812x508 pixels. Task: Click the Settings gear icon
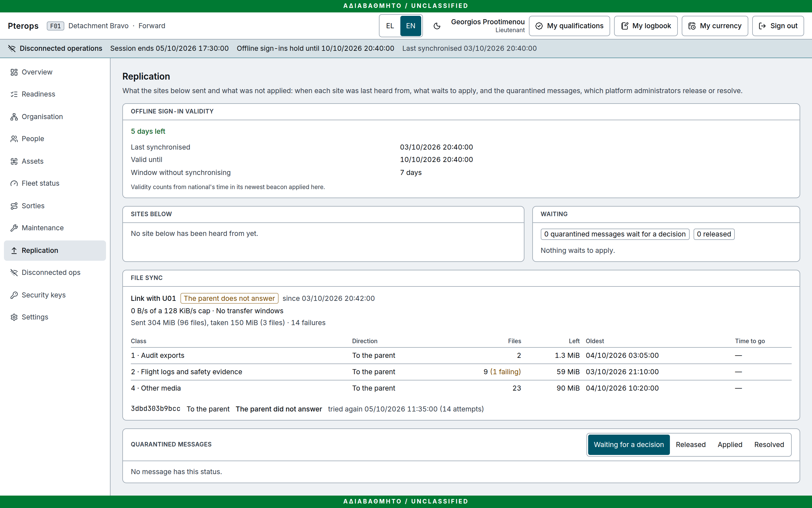pyautogui.click(x=14, y=317)
